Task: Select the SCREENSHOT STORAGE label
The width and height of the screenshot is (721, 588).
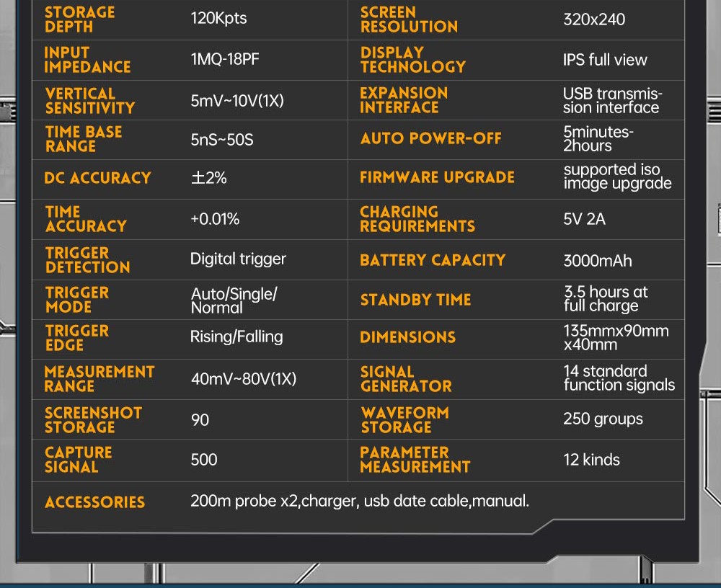Action: click(x=93, y=420)
